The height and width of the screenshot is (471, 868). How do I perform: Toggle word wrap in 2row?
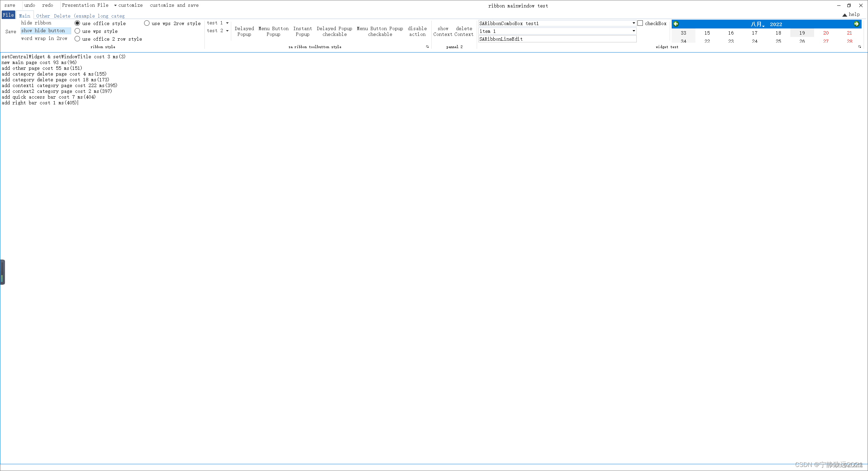44,39
